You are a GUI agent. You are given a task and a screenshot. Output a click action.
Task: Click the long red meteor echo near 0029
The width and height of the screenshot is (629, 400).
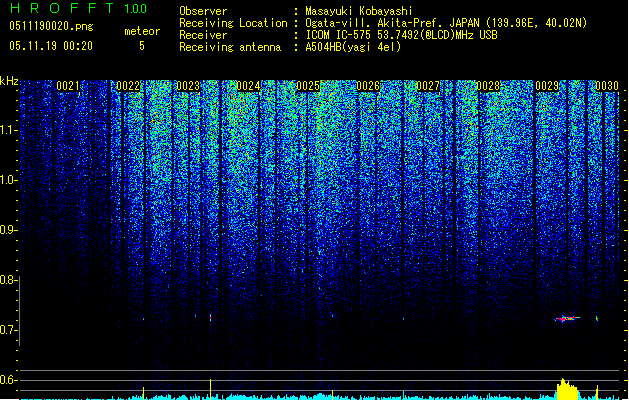coord(567,319)
